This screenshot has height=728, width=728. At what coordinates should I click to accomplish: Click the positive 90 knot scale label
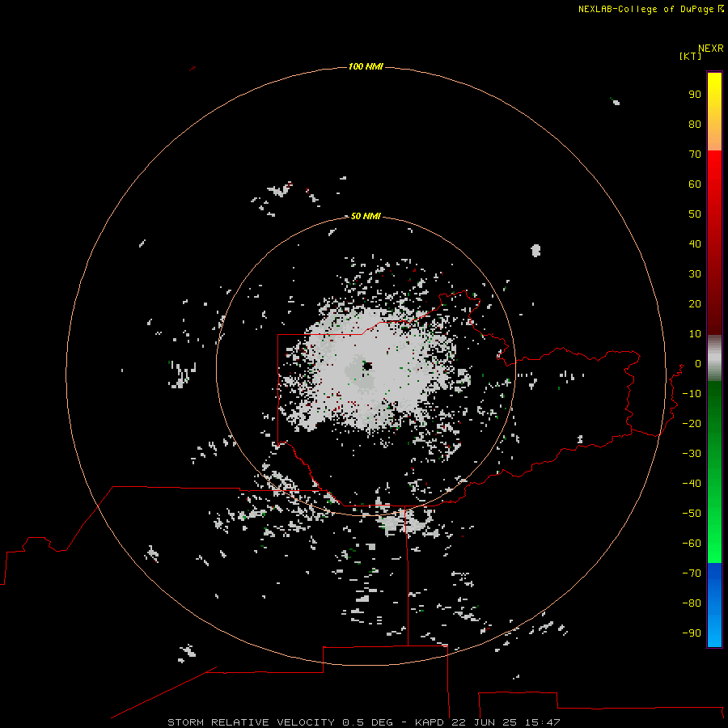[695, 95]
